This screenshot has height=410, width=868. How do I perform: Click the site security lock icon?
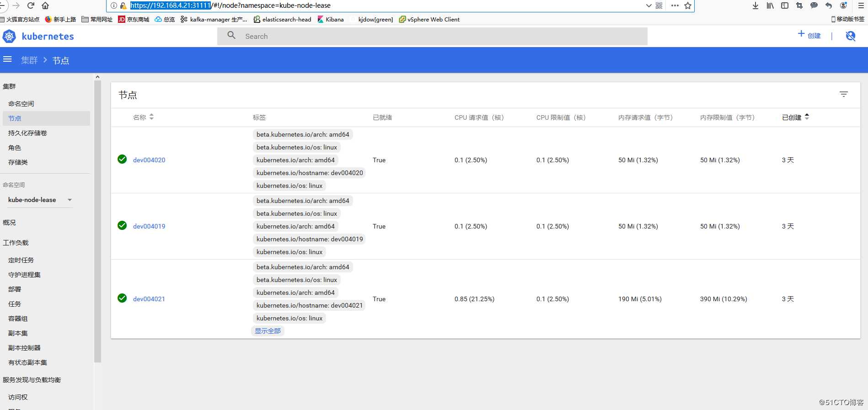(123, 5)
